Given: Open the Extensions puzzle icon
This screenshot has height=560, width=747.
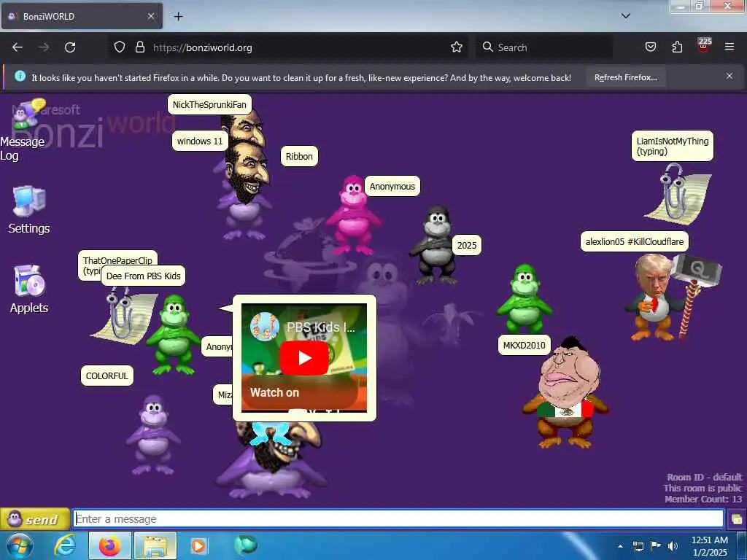Looking at the screenshot, I should tap(677, 47).
